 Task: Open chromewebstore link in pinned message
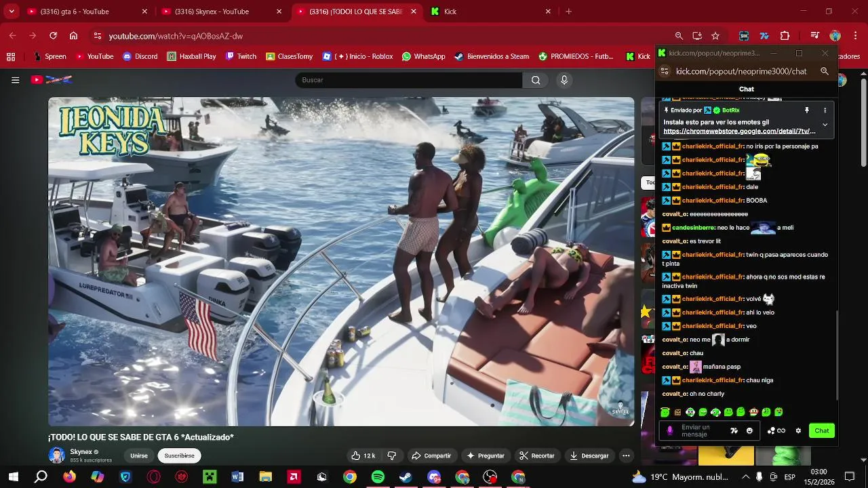pyautogui.click(x=739, y=131)
